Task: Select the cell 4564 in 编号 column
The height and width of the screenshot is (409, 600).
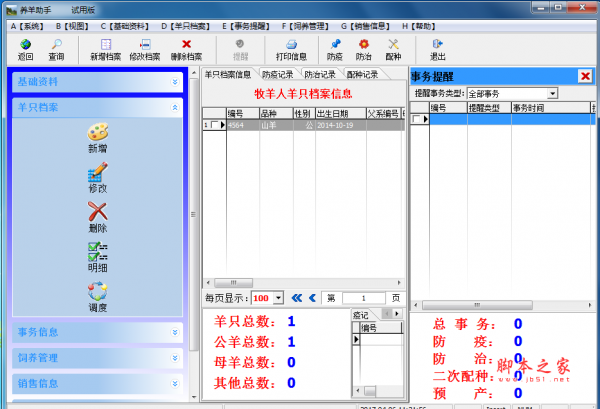Action: pos(243,125)
